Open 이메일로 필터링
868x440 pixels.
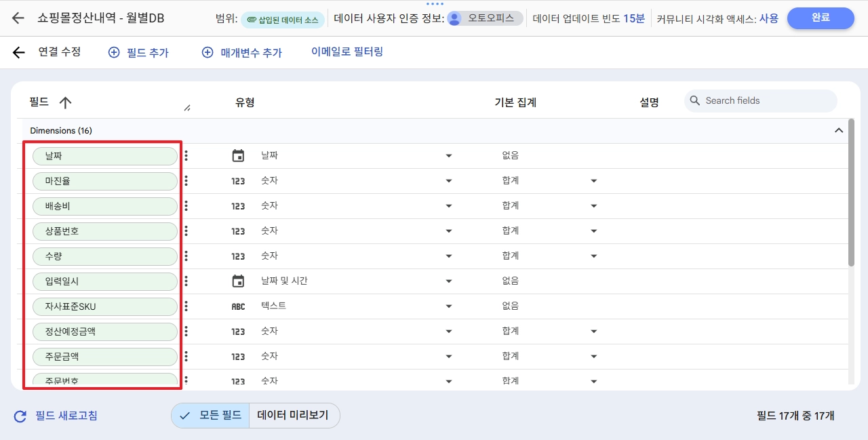347,52
